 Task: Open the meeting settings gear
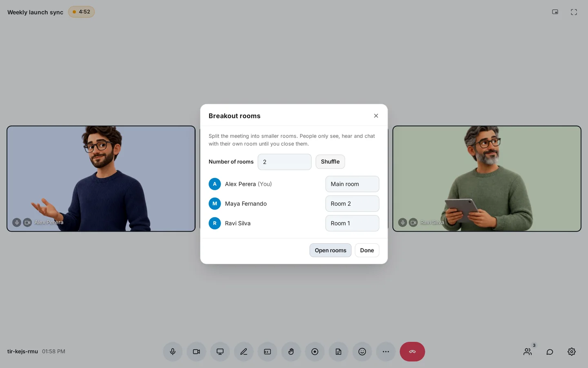pyautogui.click(x=572, y=352)
